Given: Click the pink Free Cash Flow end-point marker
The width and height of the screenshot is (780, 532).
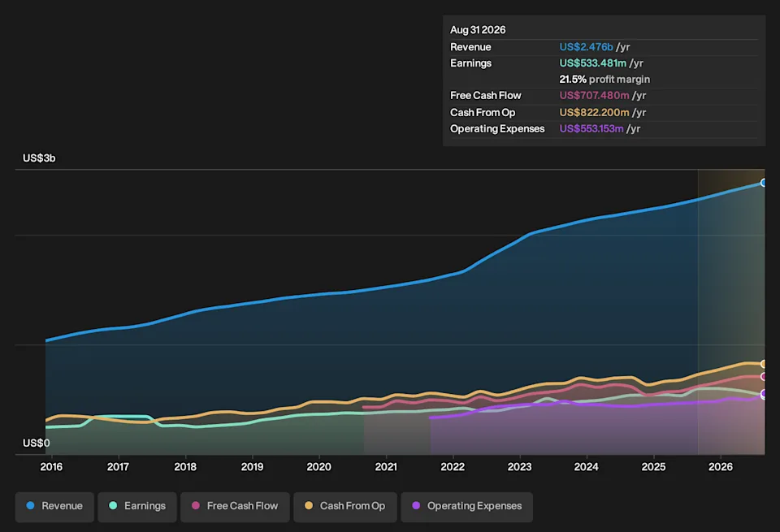Looking at the screenshot, I should point(764,376).
